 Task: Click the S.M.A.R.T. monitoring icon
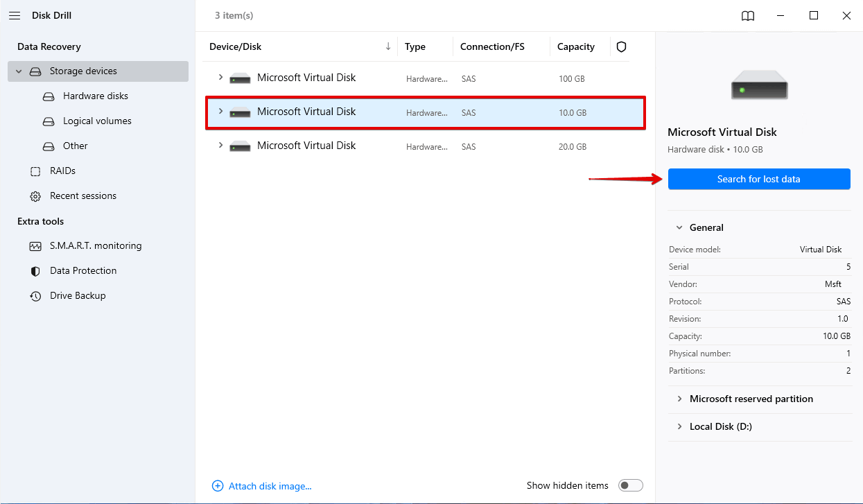point(35,246)
